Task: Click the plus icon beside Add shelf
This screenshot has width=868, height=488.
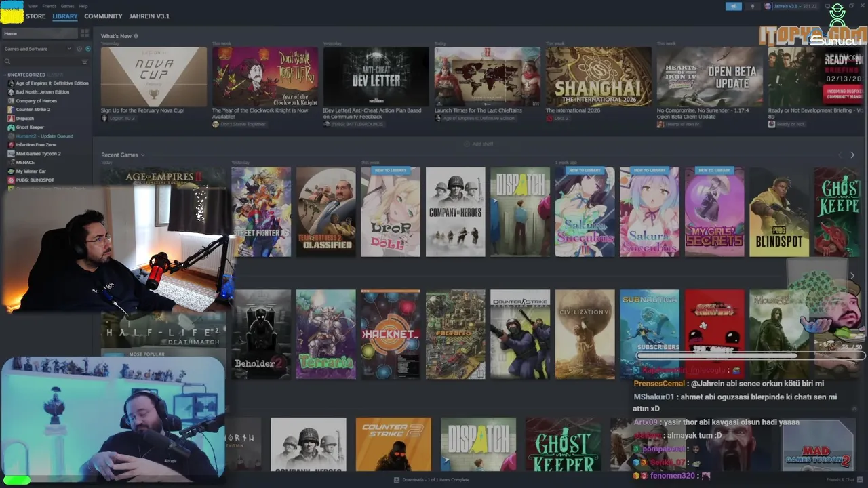Action: [x=467, y=144]
